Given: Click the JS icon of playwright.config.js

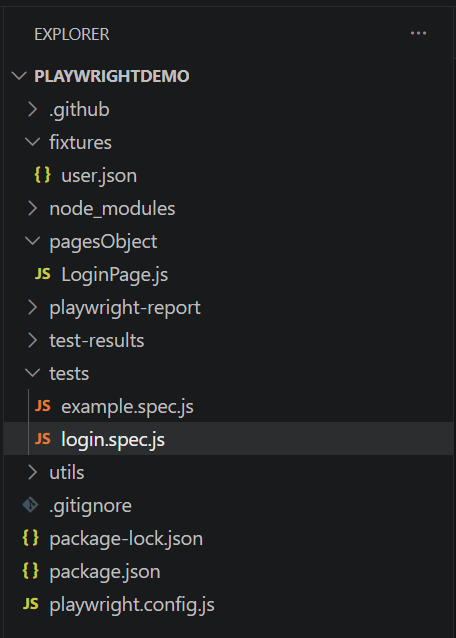Looking at the screenshot, I should point(31,604).
